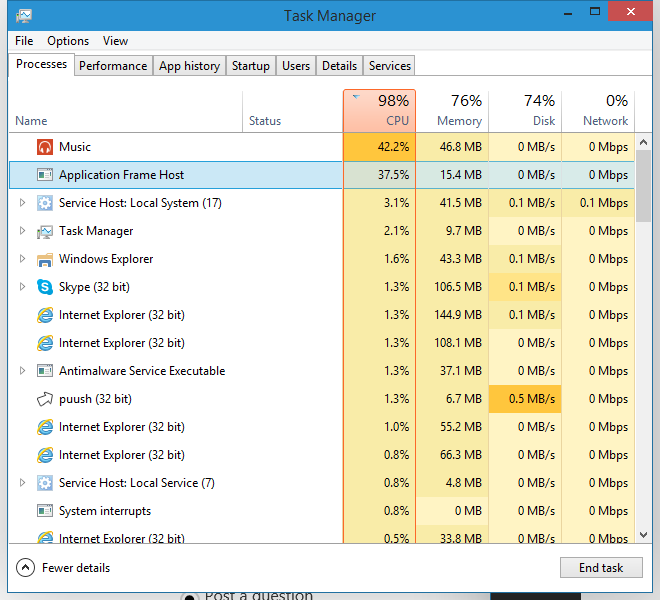Viewport: 660px width, 600px height.
Task: Switch to the Users tab
Action: [x=296, y=66]
